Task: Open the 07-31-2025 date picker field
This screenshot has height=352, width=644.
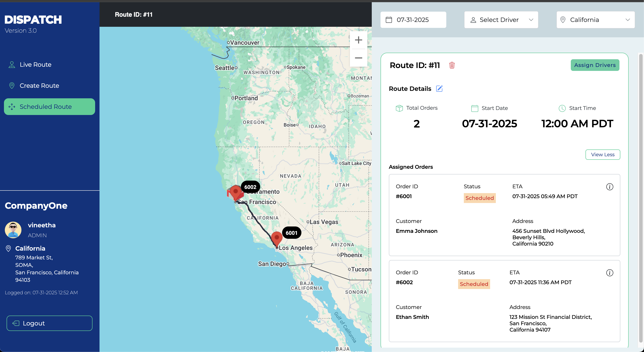Action: pos(413,20)
